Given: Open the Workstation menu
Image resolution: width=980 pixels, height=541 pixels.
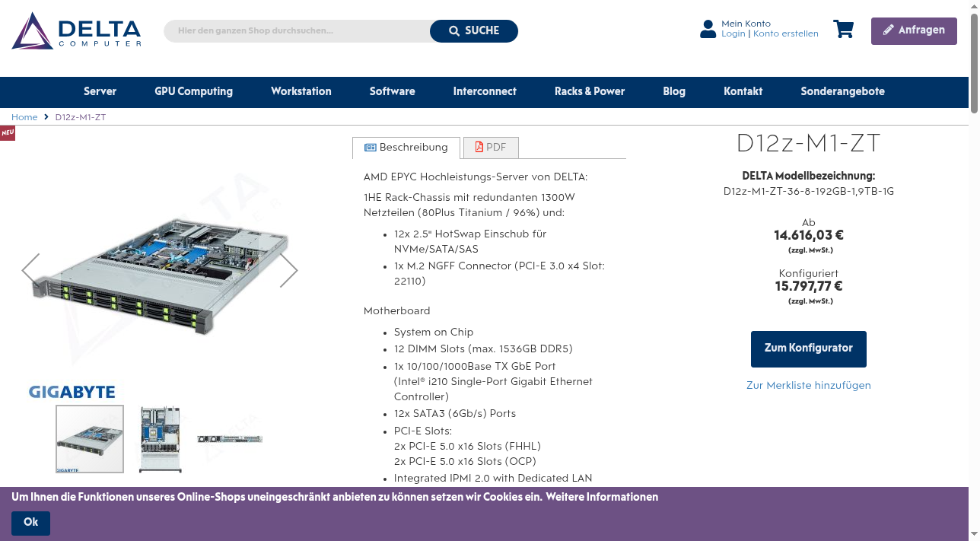Looking at the screenshot, I should (301, 91).
